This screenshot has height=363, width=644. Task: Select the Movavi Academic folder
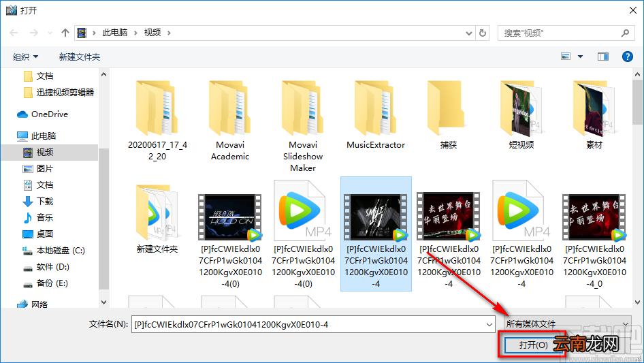pos(230,121)
